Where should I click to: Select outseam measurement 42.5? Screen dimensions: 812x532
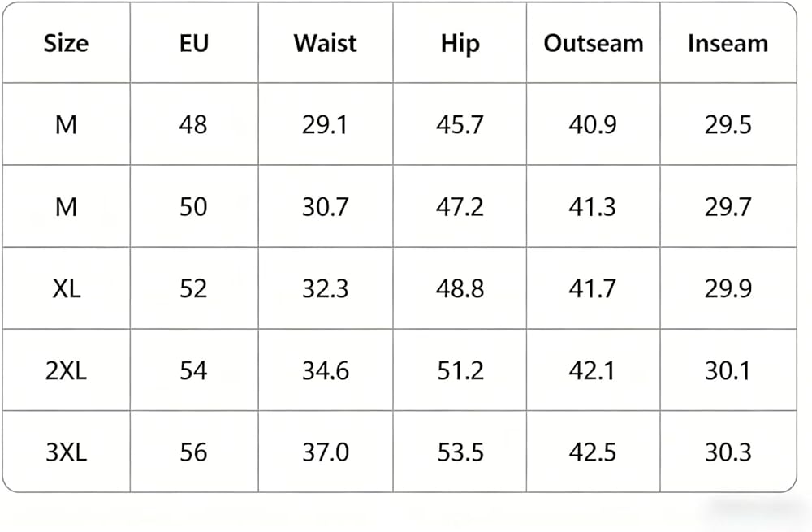(593, 452)
